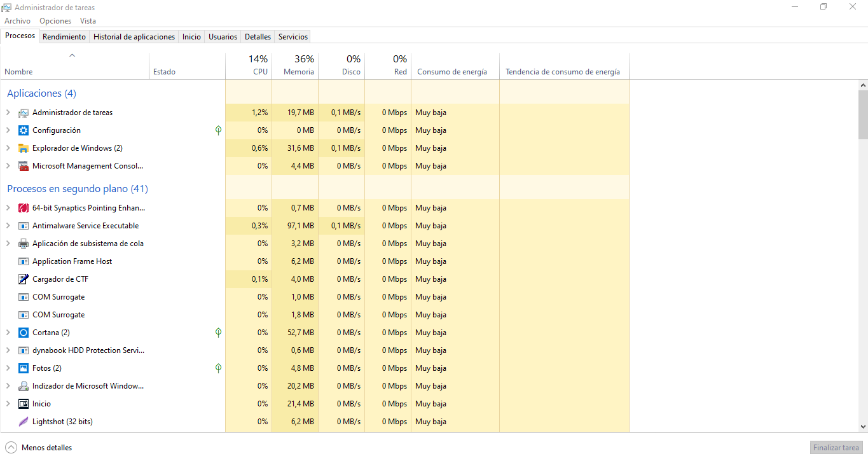Image resolution: width=868 pixels, height=463 pixels.
Task: Click the Lightshot feather icon
Action: pos(24,422)
